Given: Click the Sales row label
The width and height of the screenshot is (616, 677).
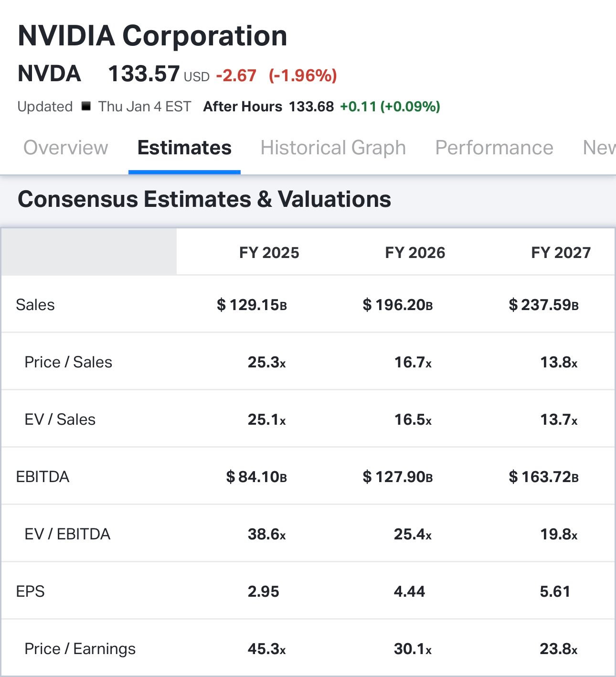Looking at the screenshot, I should 35,305.
